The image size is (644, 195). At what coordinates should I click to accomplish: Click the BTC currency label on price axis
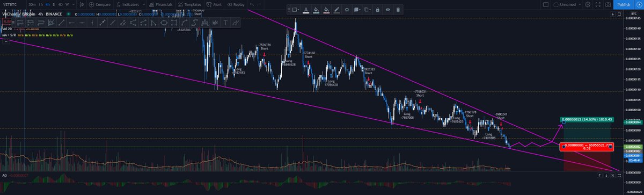(x=634, y=14)
